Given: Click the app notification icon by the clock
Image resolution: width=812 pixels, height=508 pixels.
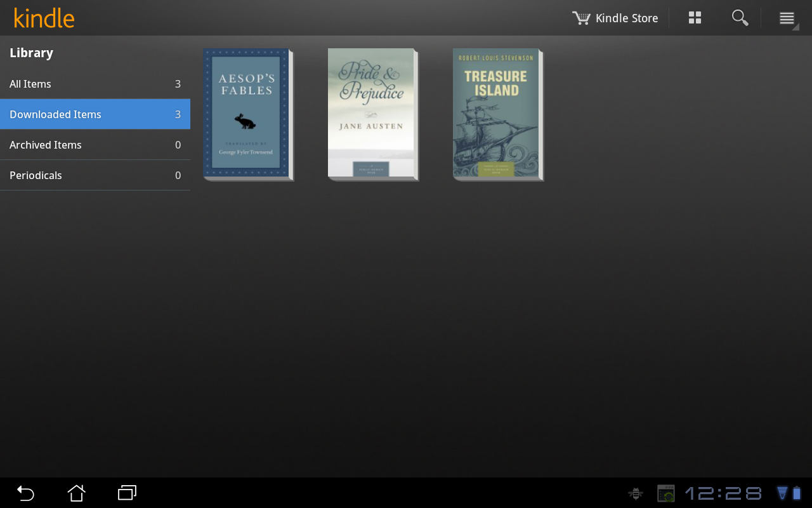Looking at the screenshot, I should (x=666, y=493).
